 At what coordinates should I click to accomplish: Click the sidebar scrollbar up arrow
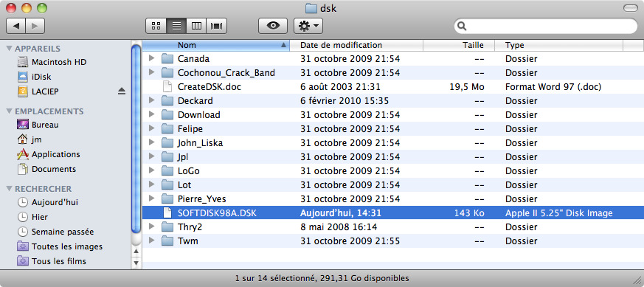[136, 252]
